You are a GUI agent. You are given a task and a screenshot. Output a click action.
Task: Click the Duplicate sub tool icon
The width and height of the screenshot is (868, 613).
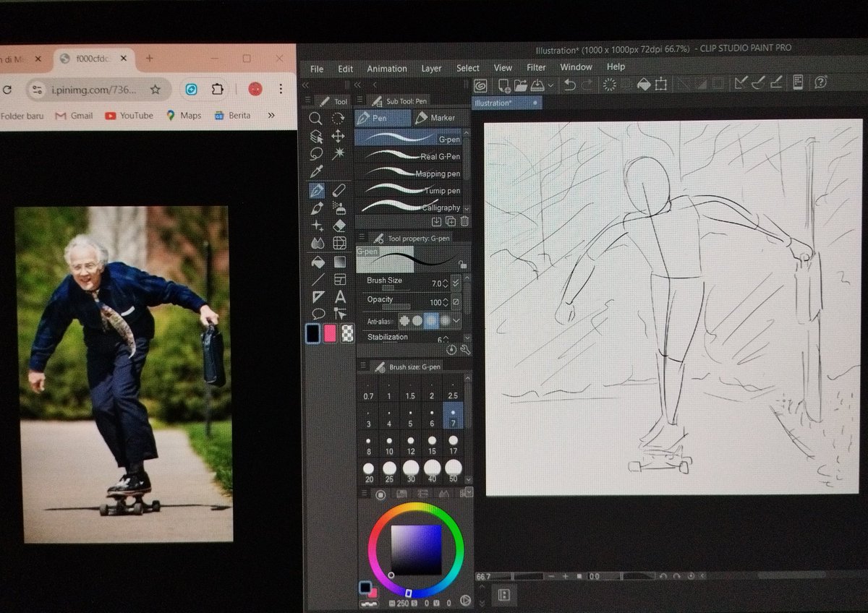[451, 221]
